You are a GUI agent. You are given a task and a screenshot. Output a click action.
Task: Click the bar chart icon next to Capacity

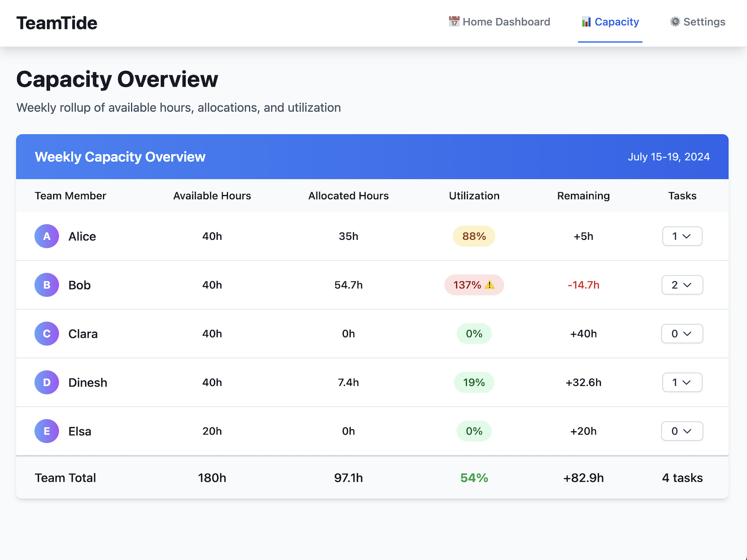coord(586,21)
